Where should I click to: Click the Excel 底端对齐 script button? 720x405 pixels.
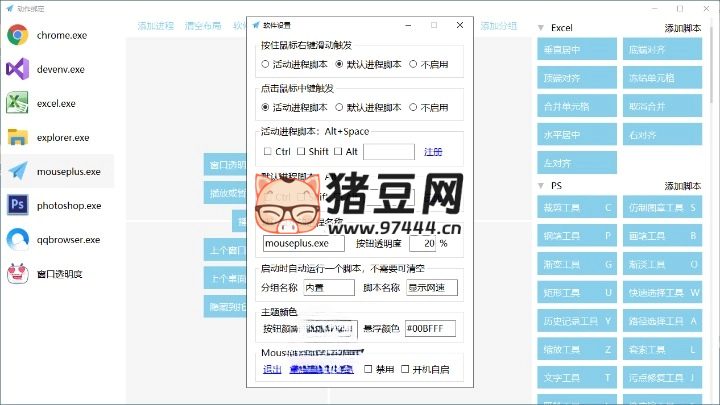pyautogui.click(x=662, y=49)
